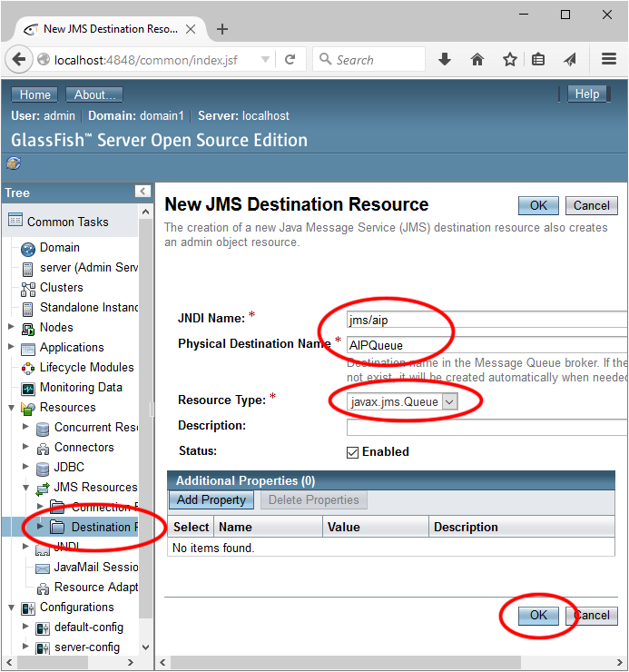Select the New JMS Destination Resource tab
Image resolution: width=629 pixels, height=672 pixels.
pyautogui.click(x=110, y=29)
